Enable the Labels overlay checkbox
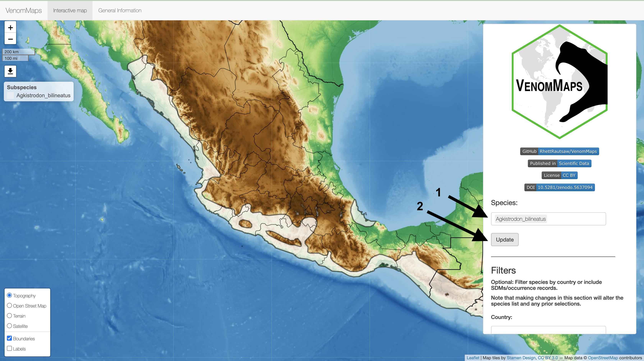Viewport: 644px width, 361px height. [10, 348]
